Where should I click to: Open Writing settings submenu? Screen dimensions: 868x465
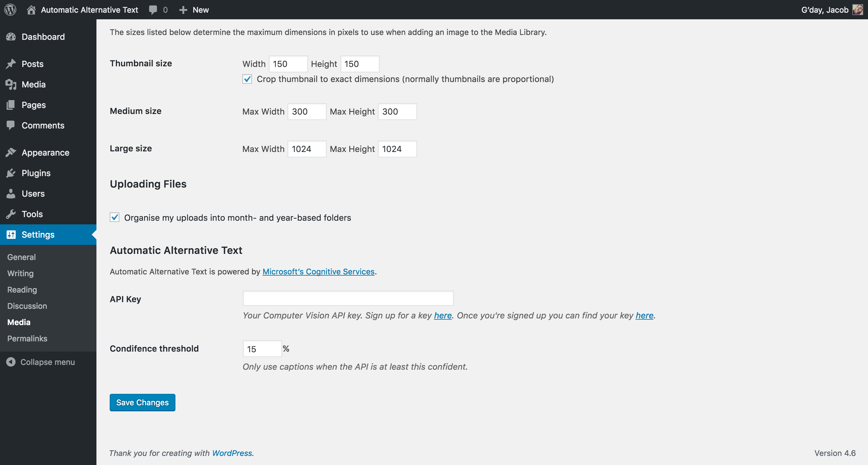point(20,273)
